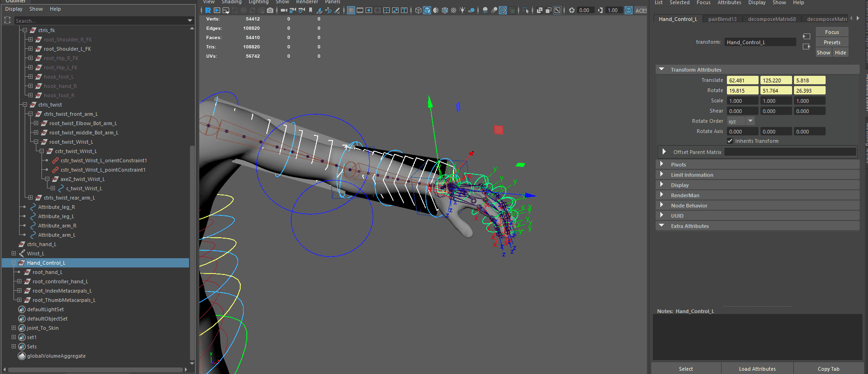
Task: Click the Outliner horizontal scrollbar
Action: [x=95, y=370]
